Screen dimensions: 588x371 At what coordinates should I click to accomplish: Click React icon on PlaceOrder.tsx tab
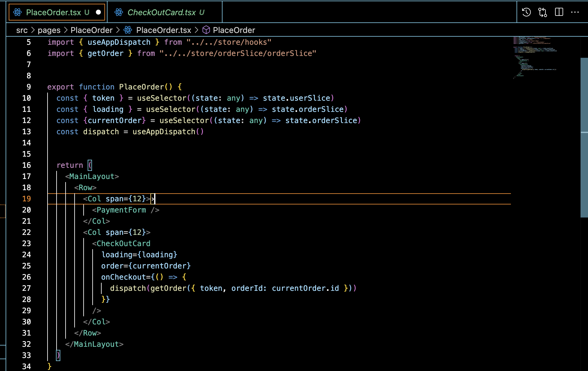pyautogui.click(x=18, y=12)
